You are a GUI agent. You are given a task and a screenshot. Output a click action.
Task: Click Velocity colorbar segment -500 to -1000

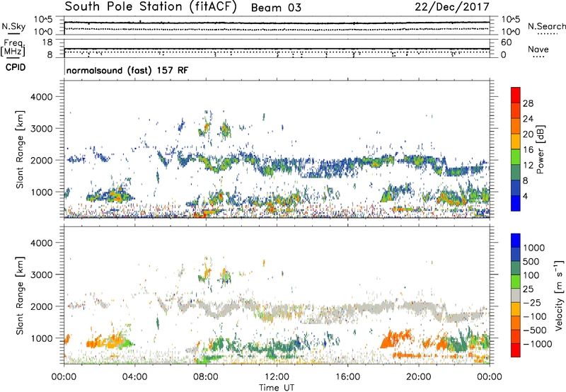[x=516, y=336]
